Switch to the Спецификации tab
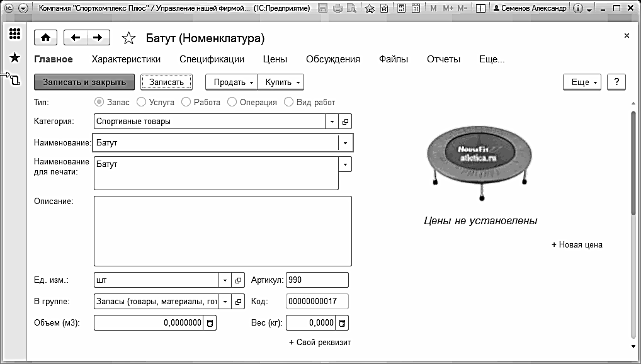The width and height of the screenshot is (641, 364). click(212, 59)
